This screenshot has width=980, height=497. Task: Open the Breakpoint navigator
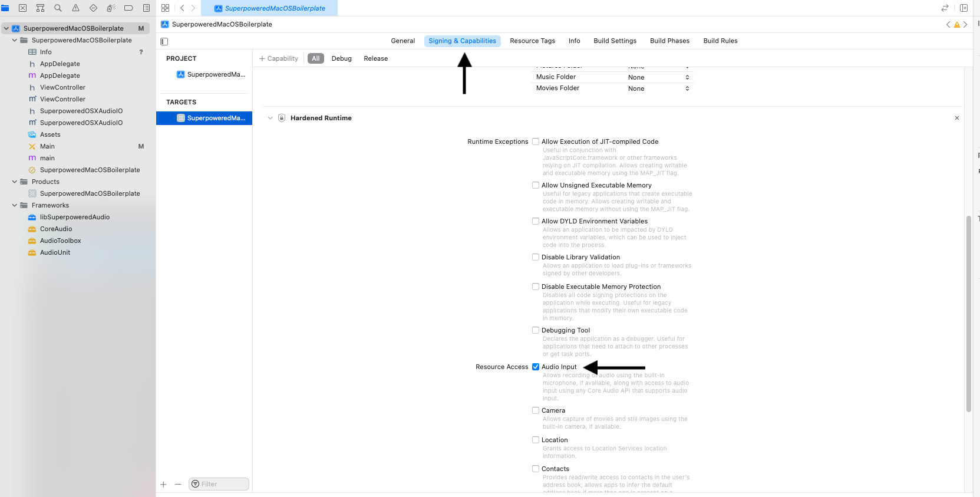(128, 8)
